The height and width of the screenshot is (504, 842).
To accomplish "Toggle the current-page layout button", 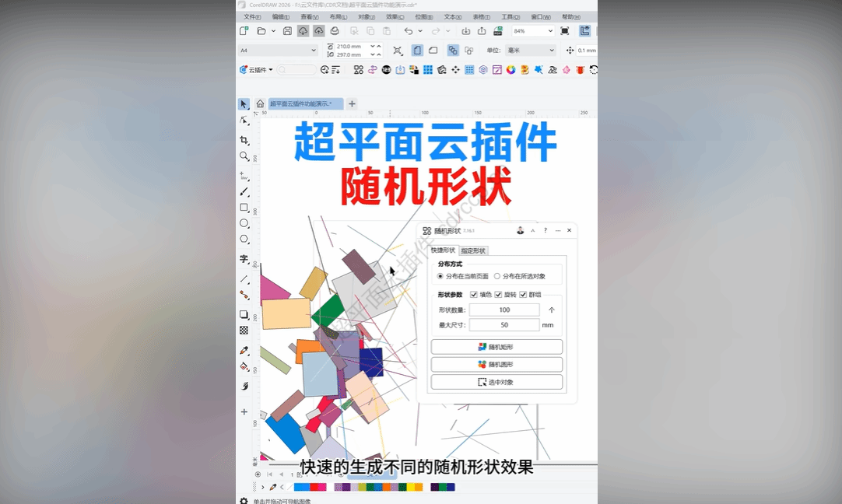I will pyautogui.click(x=468, y=51).
